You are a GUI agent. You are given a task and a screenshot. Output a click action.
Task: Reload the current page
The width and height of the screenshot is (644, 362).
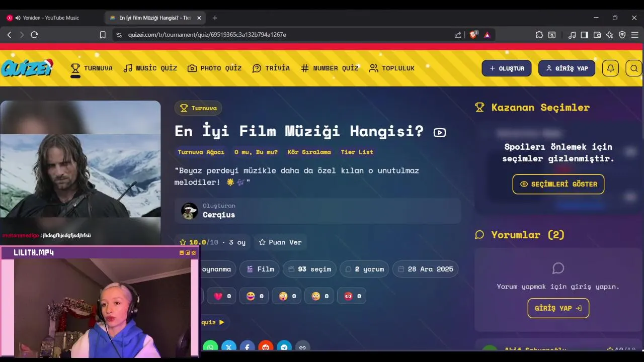point(34,35)
